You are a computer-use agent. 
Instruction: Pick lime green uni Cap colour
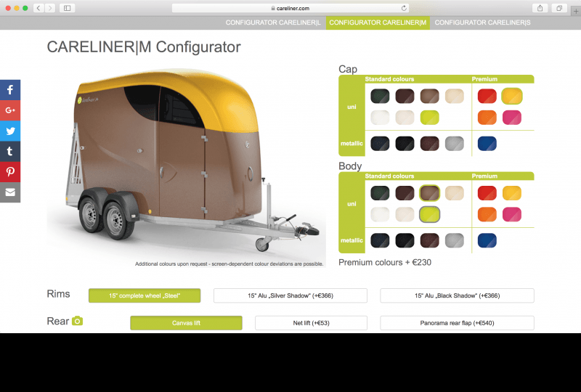(x=429, y=118)
